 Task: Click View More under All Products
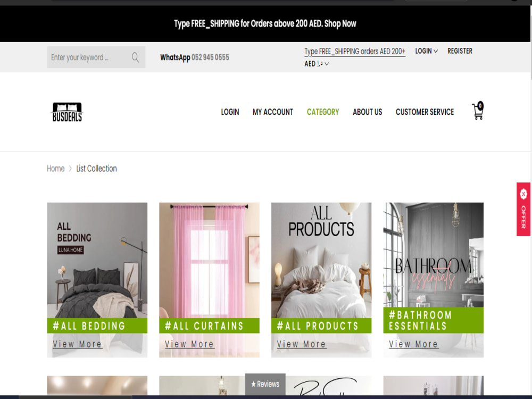click(x=301, y=344)
